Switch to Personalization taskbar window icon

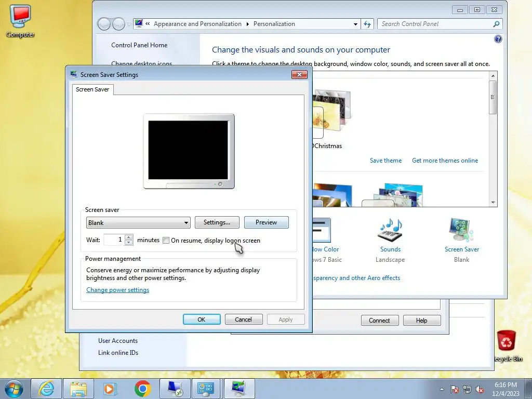239,389
